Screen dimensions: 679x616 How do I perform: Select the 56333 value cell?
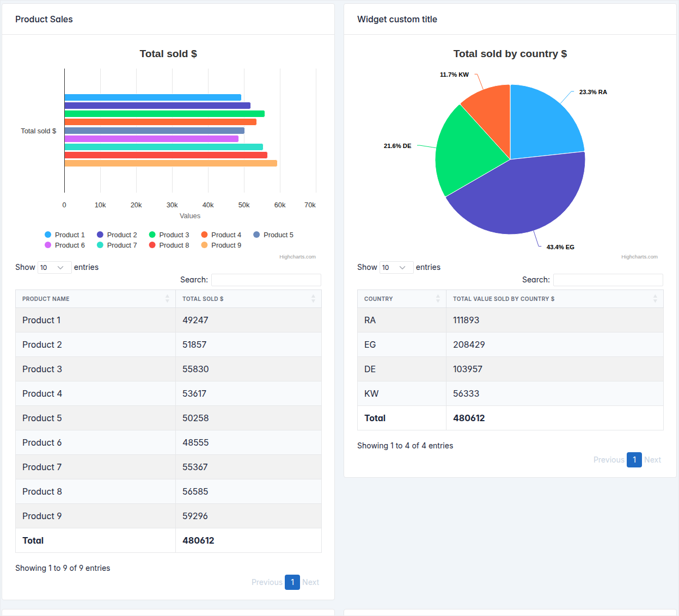pos(555,393)
